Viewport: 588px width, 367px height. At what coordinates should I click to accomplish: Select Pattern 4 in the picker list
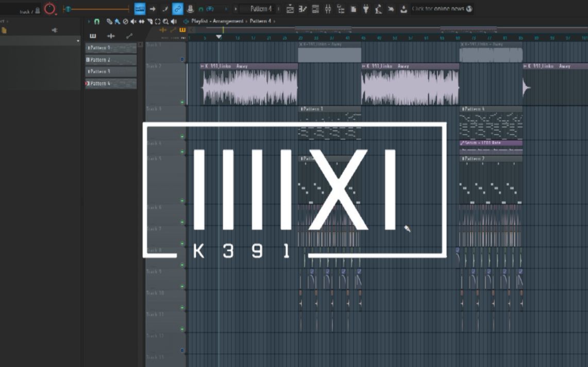point(111,83)
